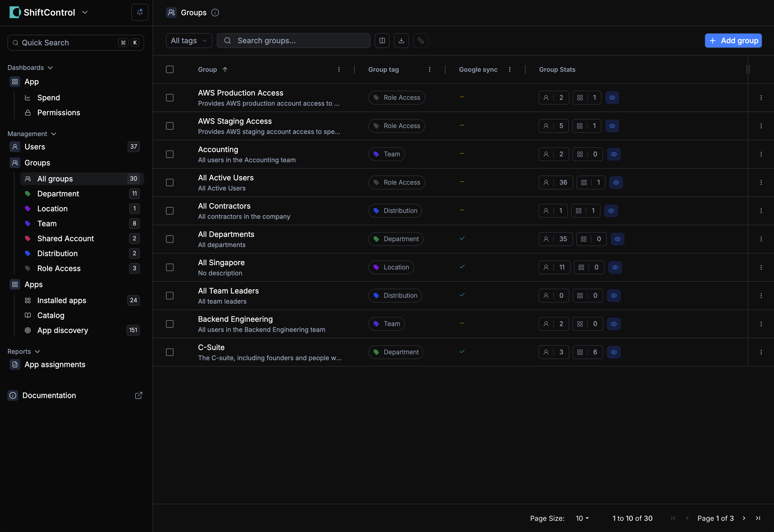Click the quick search magnifier icon
Screen dimensions: 774x532
[x=15, y=43]
